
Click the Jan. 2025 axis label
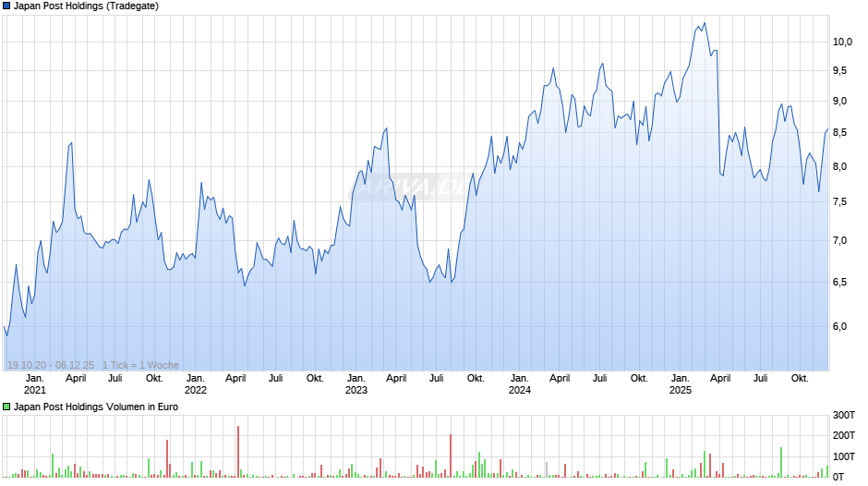[x=680, y=384]
